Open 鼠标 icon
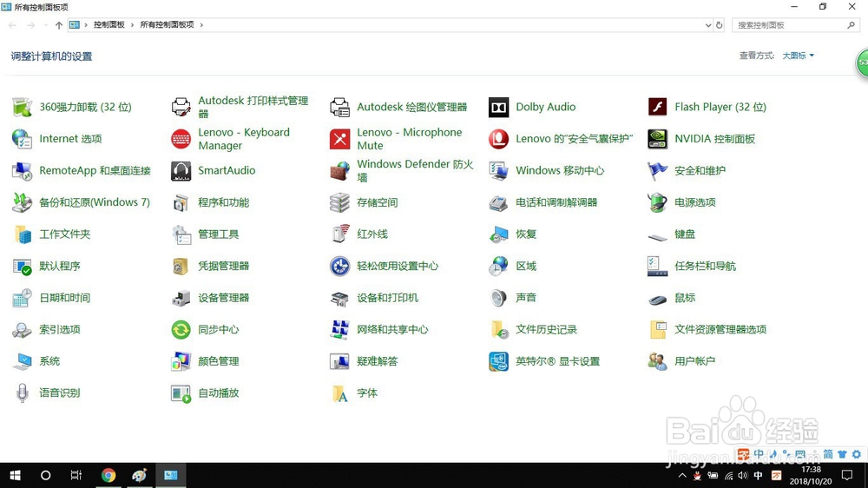868x488 pixels. click(657, 299)
